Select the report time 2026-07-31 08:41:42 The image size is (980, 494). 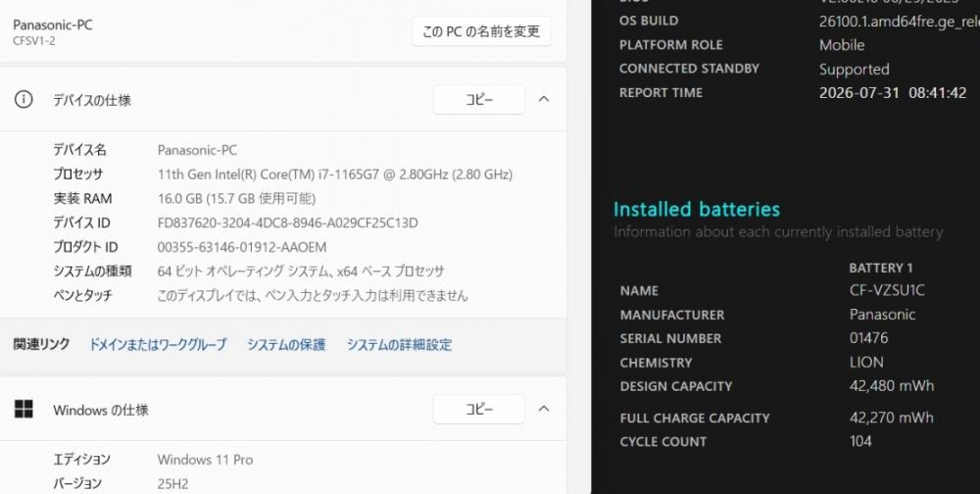(893, 92)
